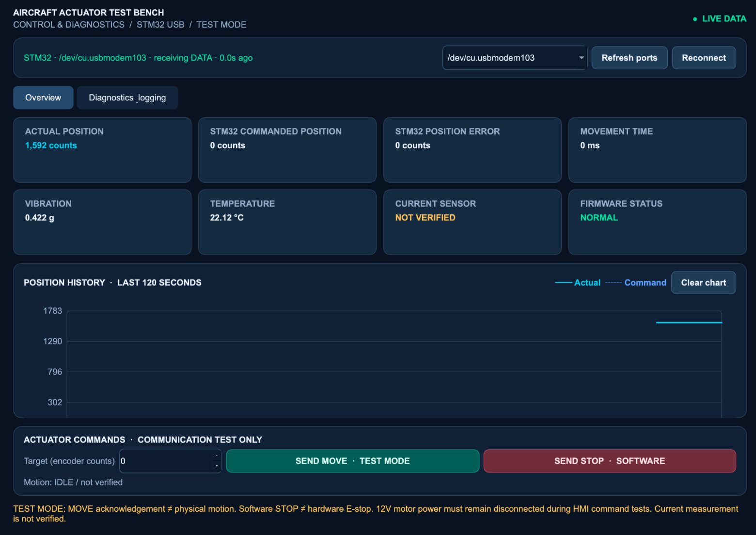Switch to the Overview tab
The width and height of the screenshot is (756, 535).
point(43,97)
